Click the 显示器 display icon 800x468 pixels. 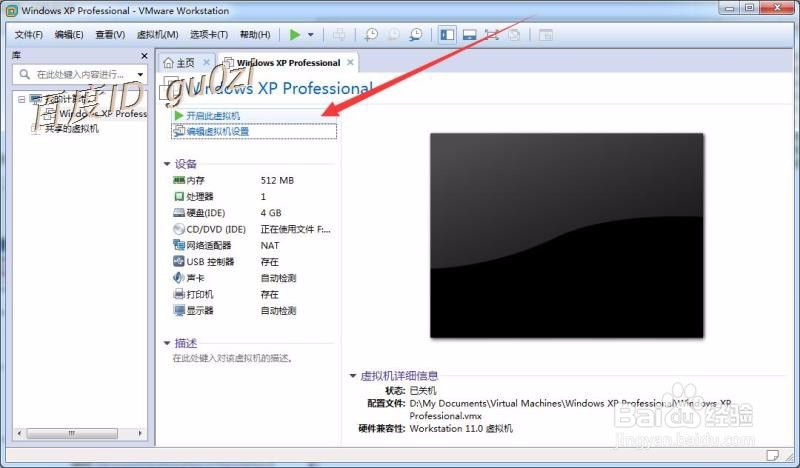pyautogui.click(x=179, y=311)
